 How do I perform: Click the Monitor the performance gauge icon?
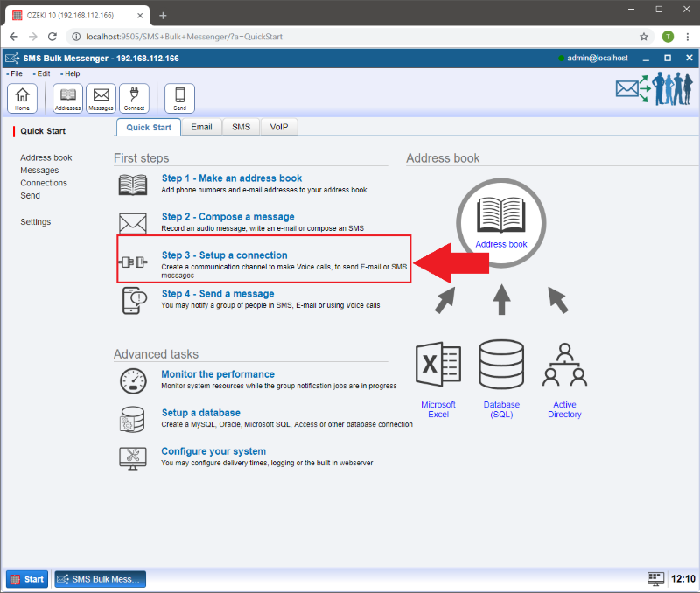point(133,380)
